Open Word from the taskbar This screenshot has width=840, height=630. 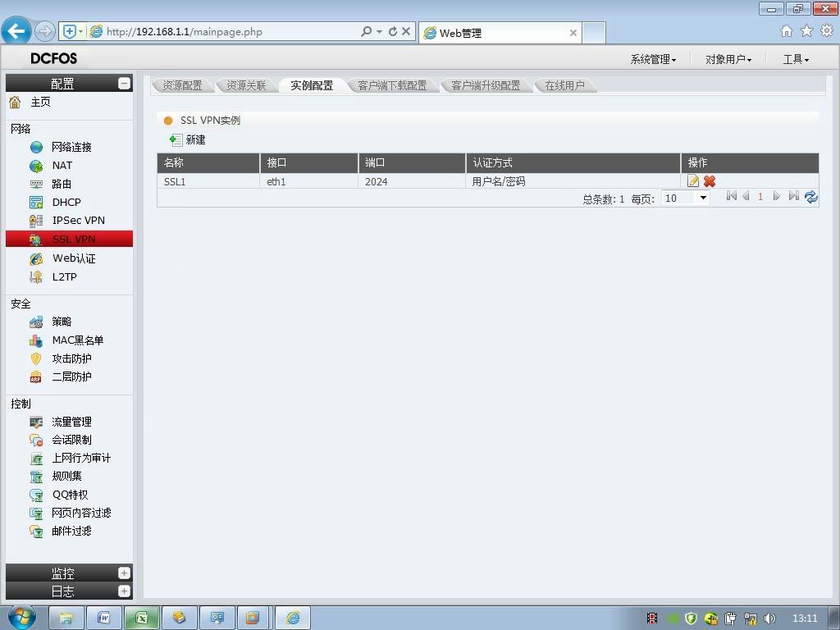tap(104, 619)
